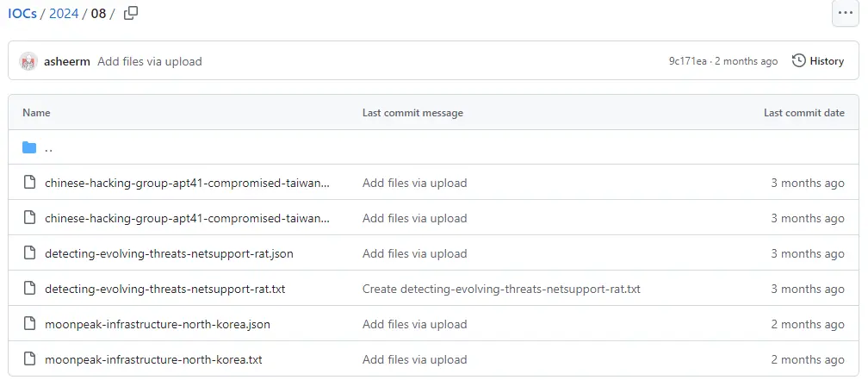
Task: Click file icon for netsupport-rat.json
Action: pyautogui.click(x=29, y=253)
